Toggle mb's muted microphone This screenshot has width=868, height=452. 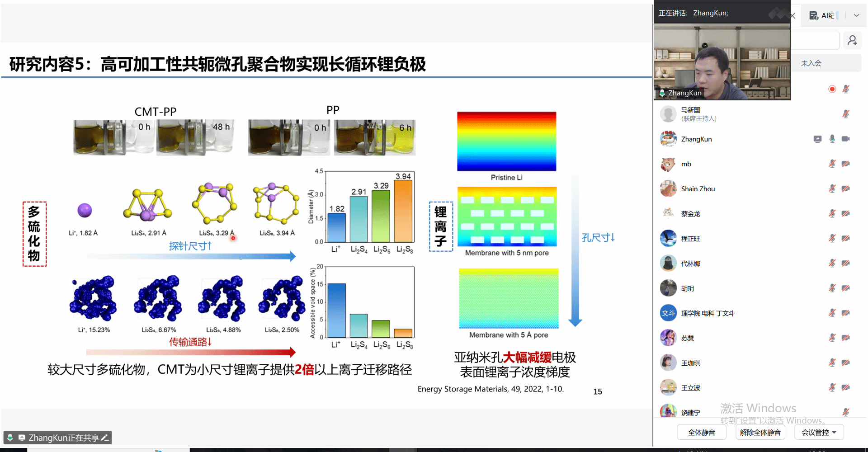click(832, 164)
